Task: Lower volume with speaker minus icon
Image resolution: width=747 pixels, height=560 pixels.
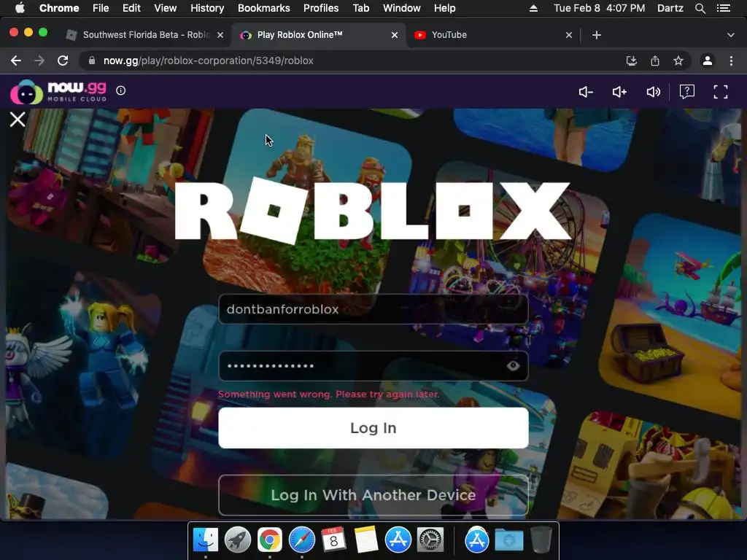Action: pos(586,92)
